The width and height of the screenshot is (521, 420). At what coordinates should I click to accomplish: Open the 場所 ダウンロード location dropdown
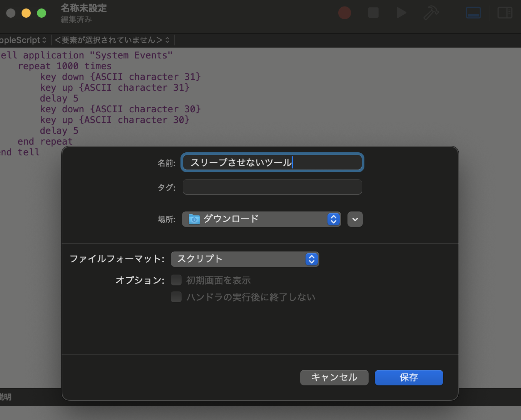[x=262, y=219]
